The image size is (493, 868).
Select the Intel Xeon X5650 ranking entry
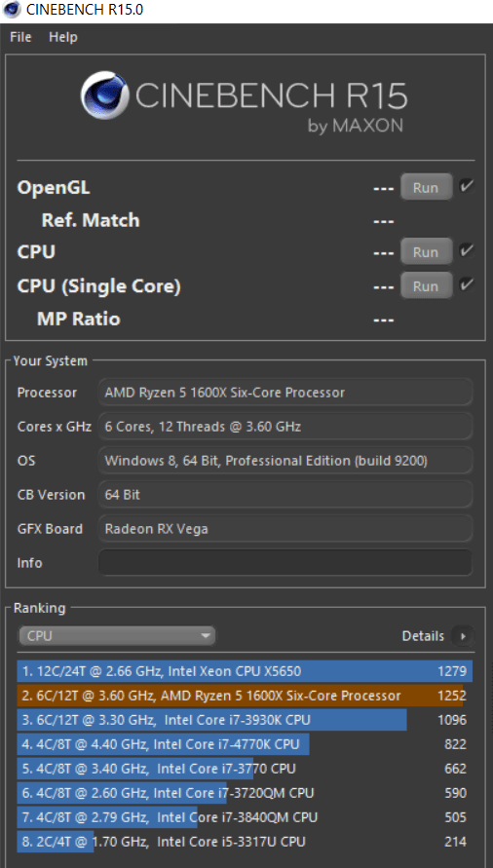[245, 671]
